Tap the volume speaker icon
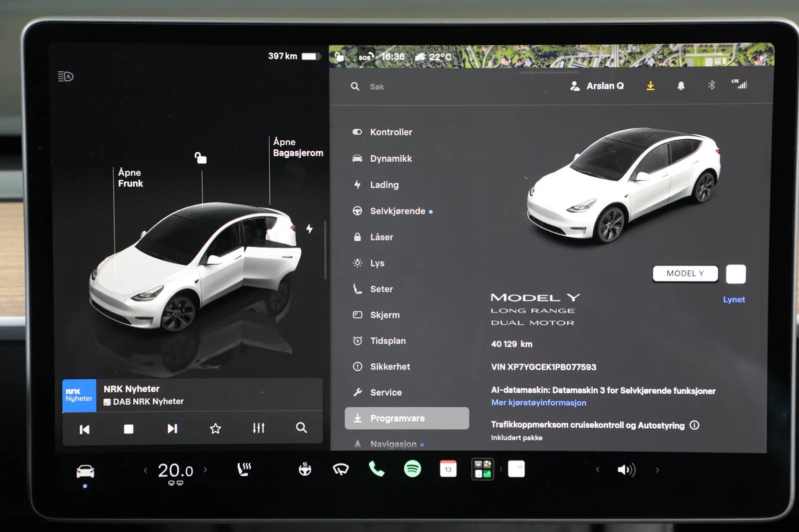 click(626, 470)
